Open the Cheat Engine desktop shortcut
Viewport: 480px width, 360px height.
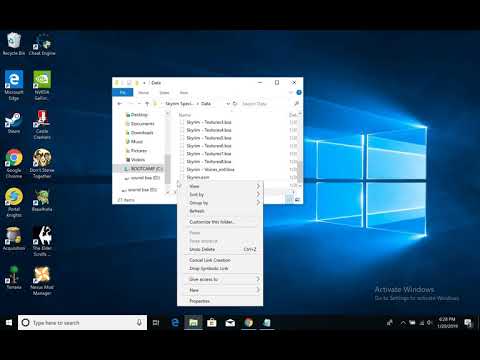[42, 44]
